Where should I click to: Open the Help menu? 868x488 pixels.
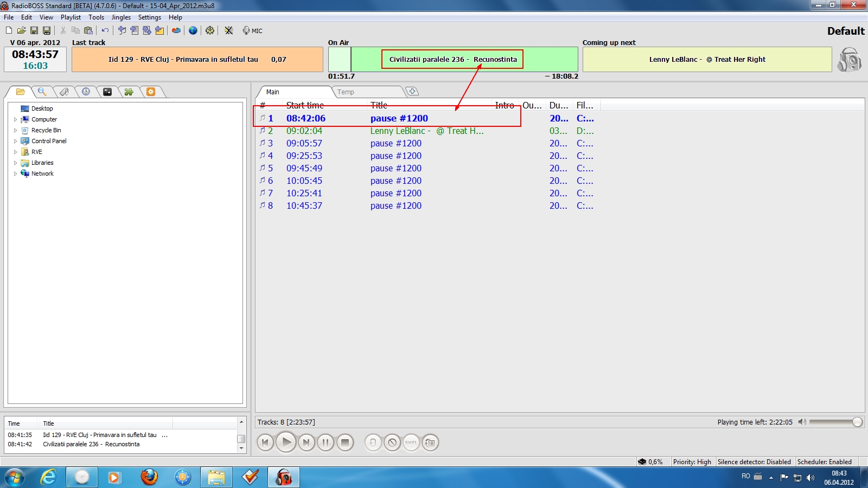pos(175,17)
